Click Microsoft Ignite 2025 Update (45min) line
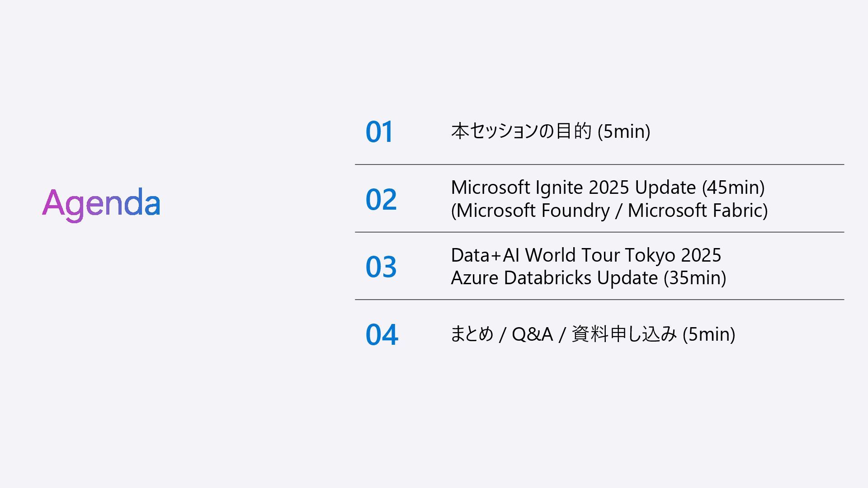The width and height of the screenshot is (868, 488). tap(608, 188)
